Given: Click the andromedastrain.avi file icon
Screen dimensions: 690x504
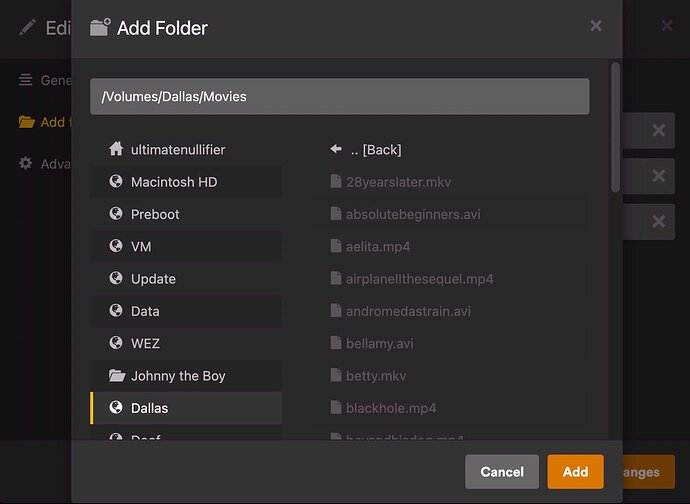Looking at the screenshot, I should click(x=336, y=311).
